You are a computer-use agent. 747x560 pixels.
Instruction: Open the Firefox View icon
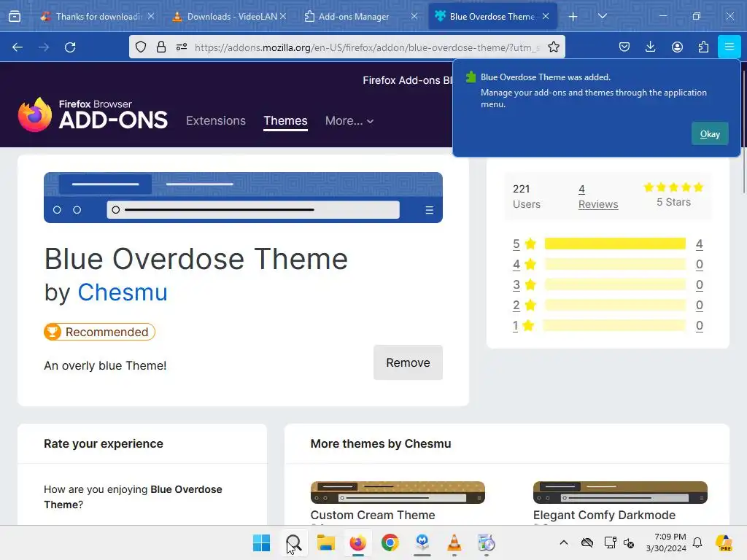(15, 17)
